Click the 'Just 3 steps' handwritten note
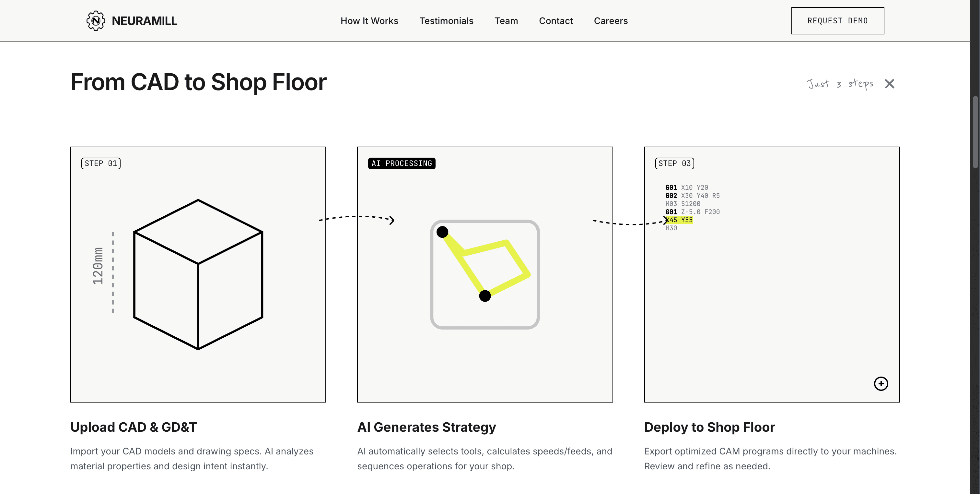 point(840,83)
